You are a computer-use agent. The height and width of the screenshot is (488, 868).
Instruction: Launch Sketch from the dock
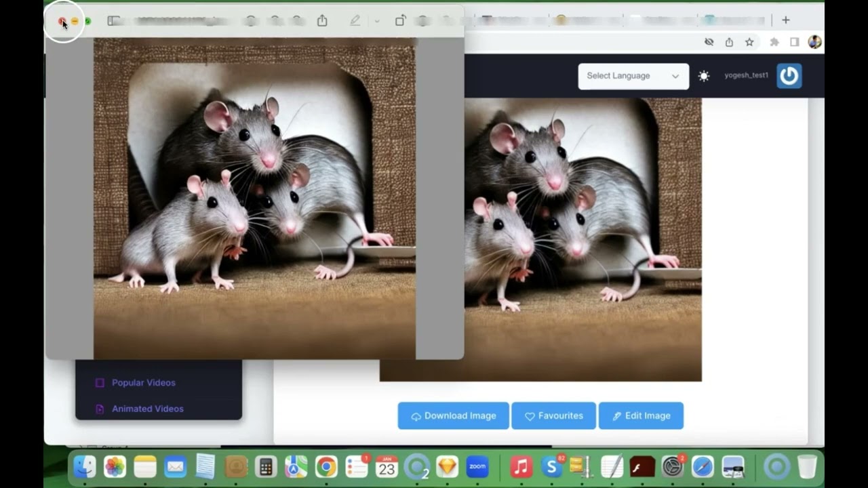(447, 466)
